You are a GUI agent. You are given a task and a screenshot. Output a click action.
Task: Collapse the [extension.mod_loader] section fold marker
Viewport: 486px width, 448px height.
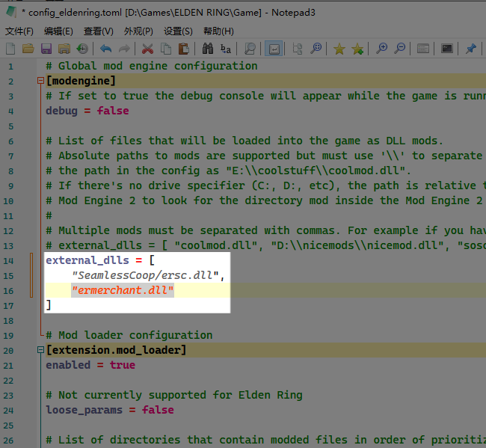40,350
